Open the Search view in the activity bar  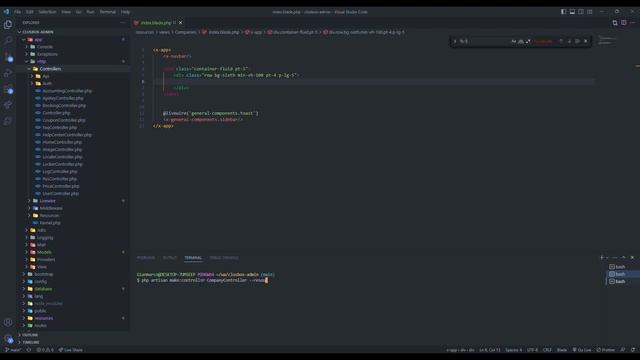8,40
